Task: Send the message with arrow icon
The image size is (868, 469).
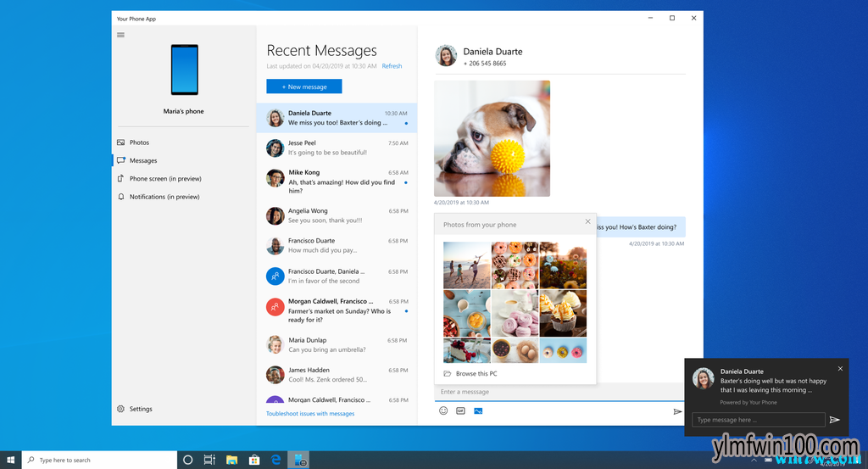Action: [677, 411]
